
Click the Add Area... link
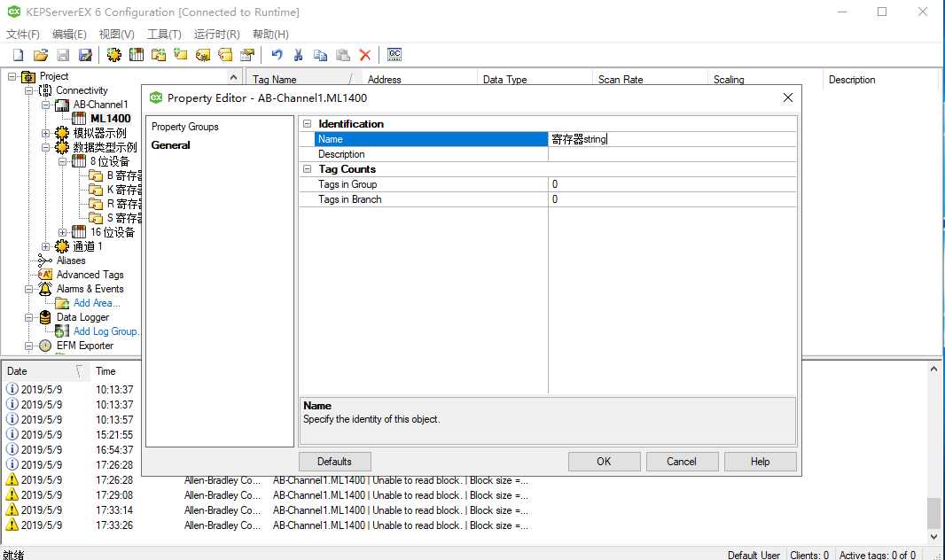coord(97,303)
